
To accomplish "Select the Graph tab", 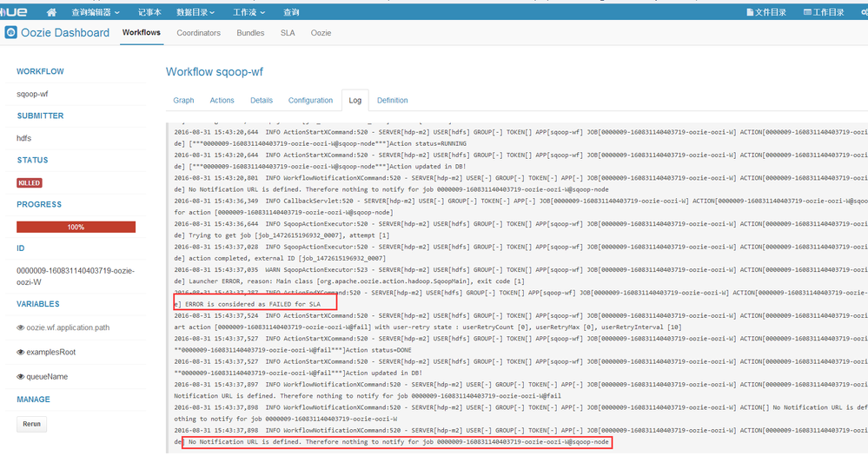I will 183,100.
